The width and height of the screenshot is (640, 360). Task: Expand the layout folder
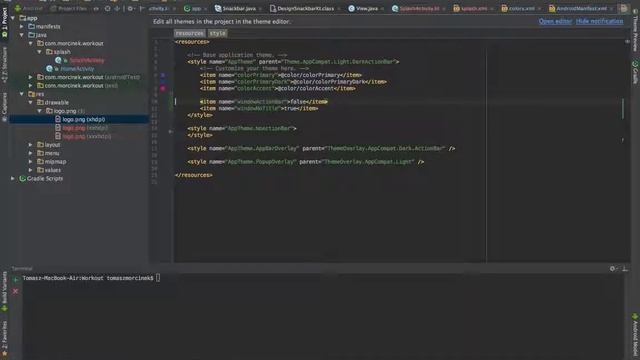pyautogui.click(x=31, y=145)
